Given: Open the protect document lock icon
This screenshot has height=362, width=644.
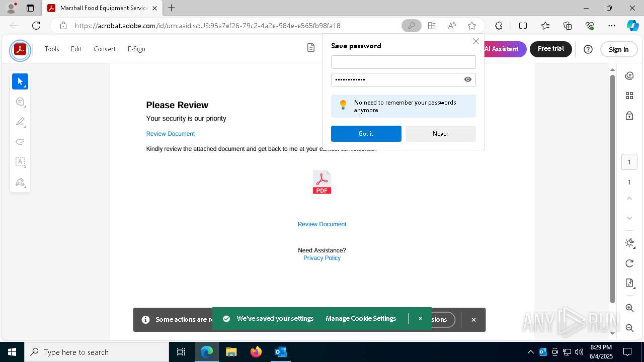Looking at the screenshot, I should click(x=629, y=116).
